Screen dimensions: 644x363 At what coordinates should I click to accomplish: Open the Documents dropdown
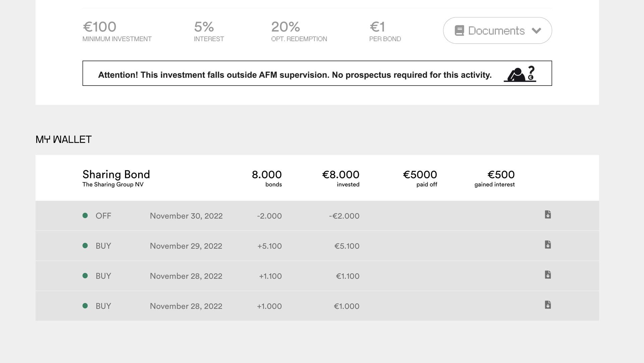click(497, 31)
